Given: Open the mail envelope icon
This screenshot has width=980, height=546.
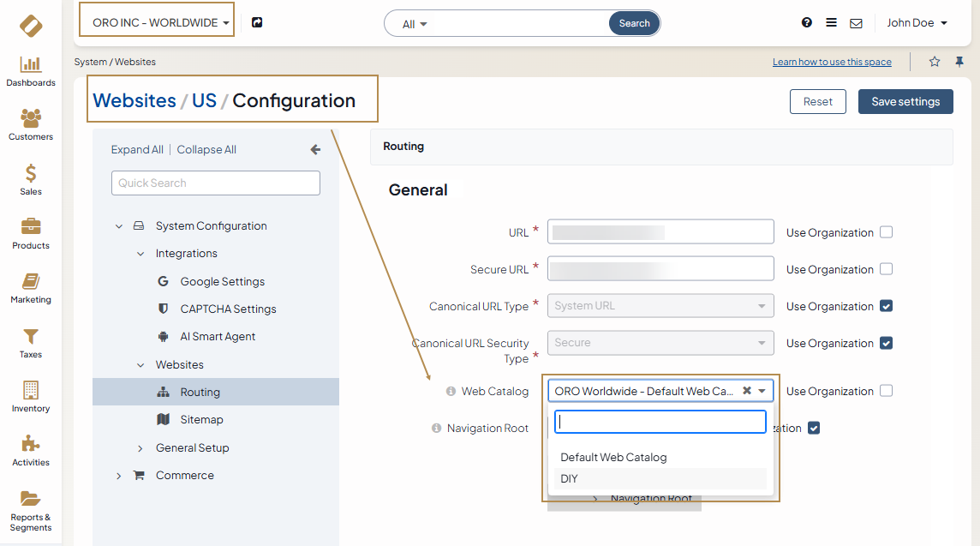Looking at the screenshot, I should (856, 23).
